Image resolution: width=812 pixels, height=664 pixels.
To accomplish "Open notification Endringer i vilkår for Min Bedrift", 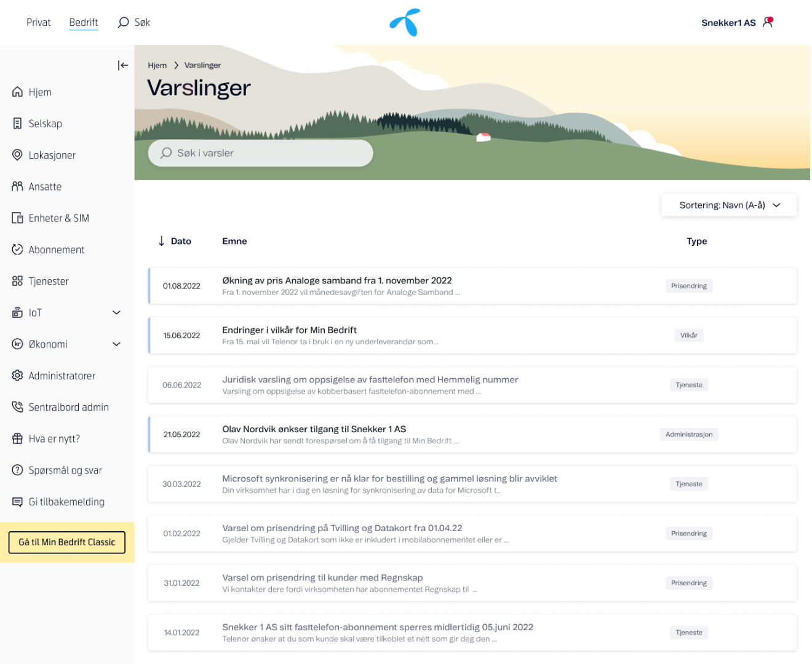I will (x=472, y=336).
